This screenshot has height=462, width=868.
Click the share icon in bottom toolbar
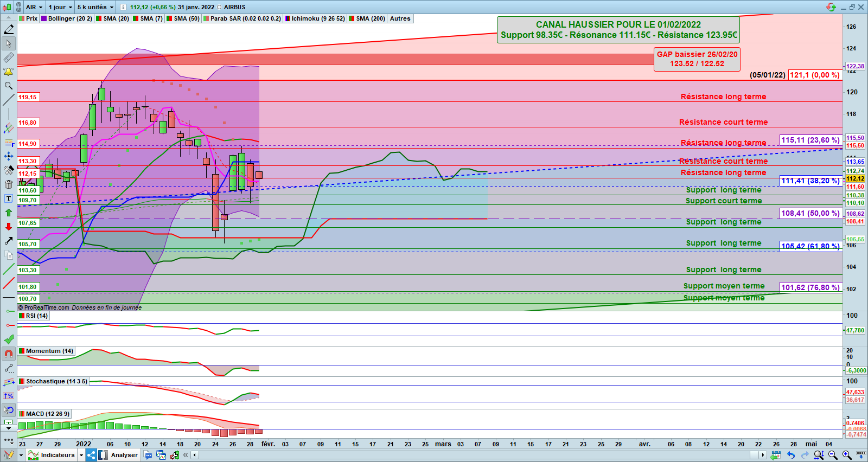click(x=91, y=455)
